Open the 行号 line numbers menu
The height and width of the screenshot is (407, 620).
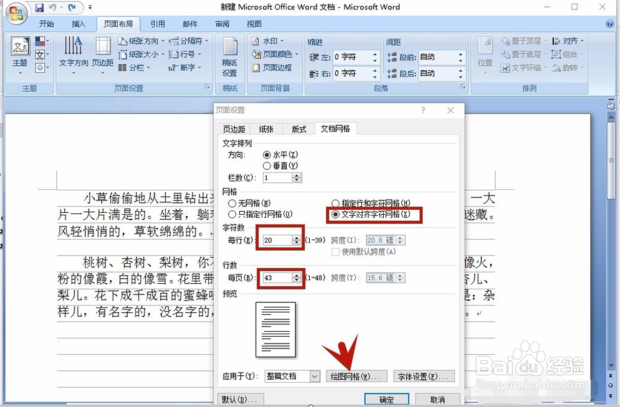coord(185,55)
